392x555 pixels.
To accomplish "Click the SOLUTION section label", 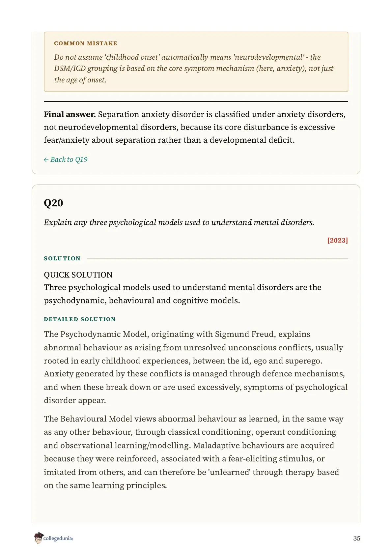I will pyautogui.click(x=62, y=258).
